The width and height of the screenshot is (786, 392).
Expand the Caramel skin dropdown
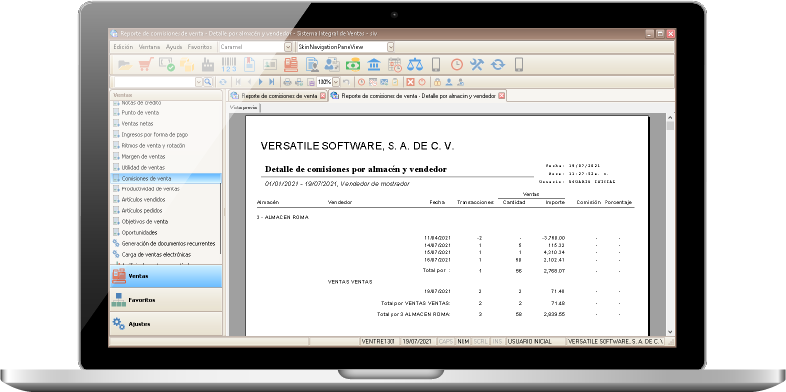pos(288,47)
